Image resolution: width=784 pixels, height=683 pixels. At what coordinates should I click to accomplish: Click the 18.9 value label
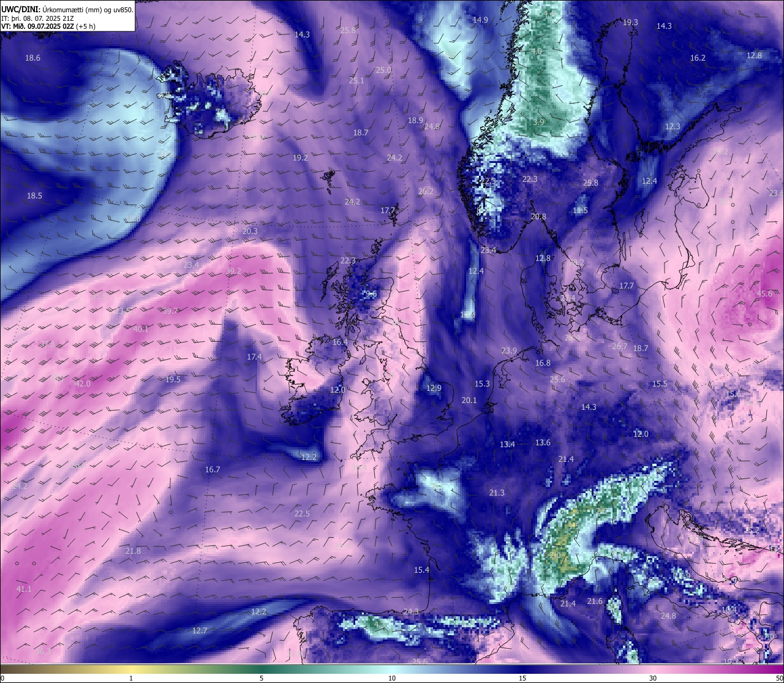tap(415, 121)
